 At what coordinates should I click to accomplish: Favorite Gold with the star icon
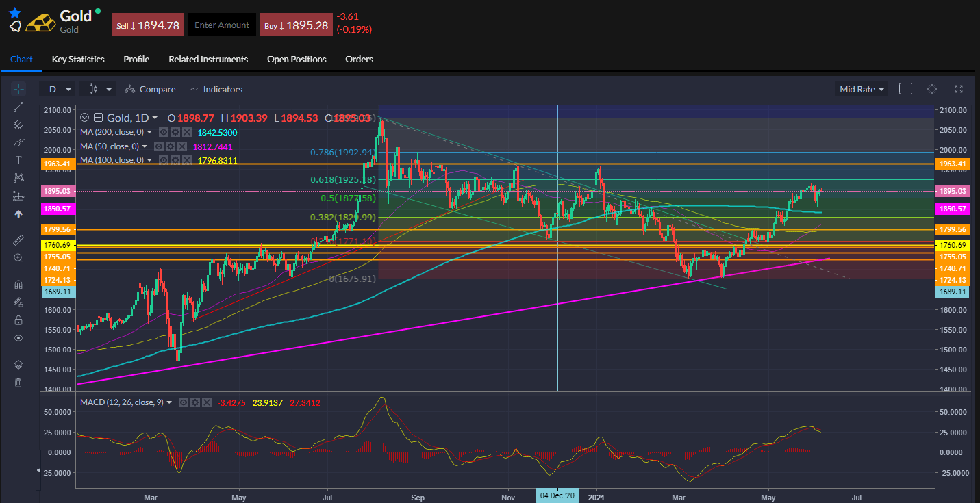15,12
